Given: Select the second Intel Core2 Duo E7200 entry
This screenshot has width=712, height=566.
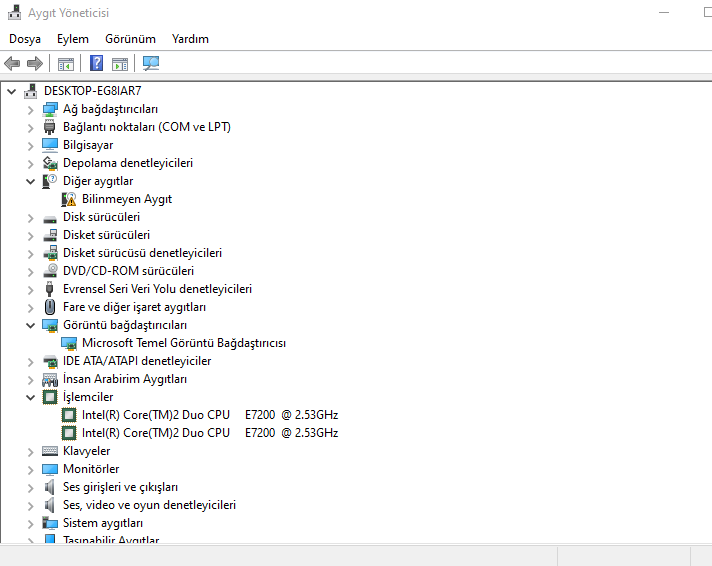Looking at the screenshot, I should 210,433.
